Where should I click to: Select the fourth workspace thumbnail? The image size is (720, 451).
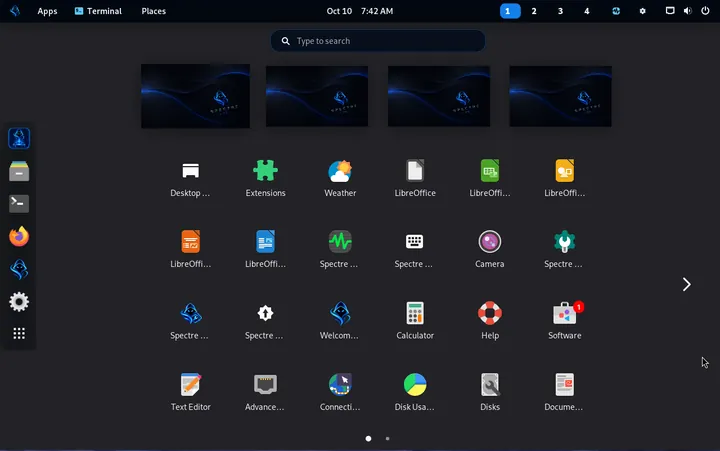pos(561,96)
